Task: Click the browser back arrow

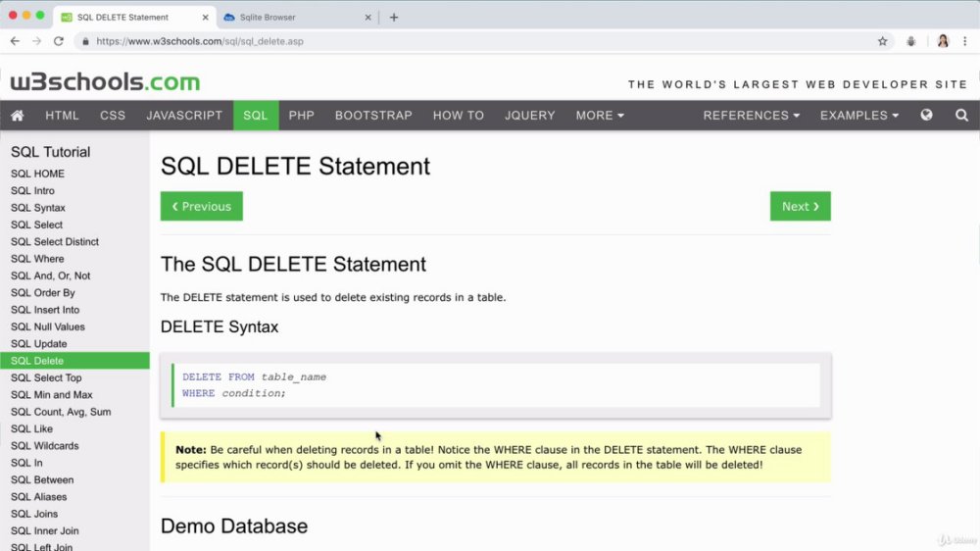Action: 15,41
